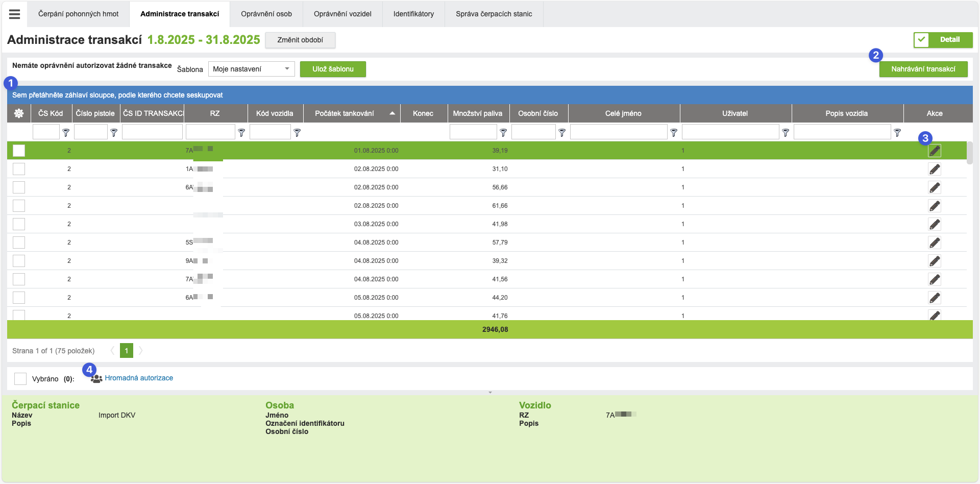Viewport: 980px width, 484px height.
Task: Click the filter icon for Popis vozidla
Action: [897, 132]
